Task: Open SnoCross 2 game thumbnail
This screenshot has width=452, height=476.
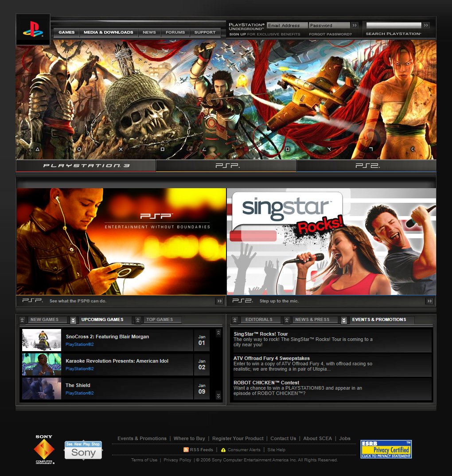Action: pos(42,340)
